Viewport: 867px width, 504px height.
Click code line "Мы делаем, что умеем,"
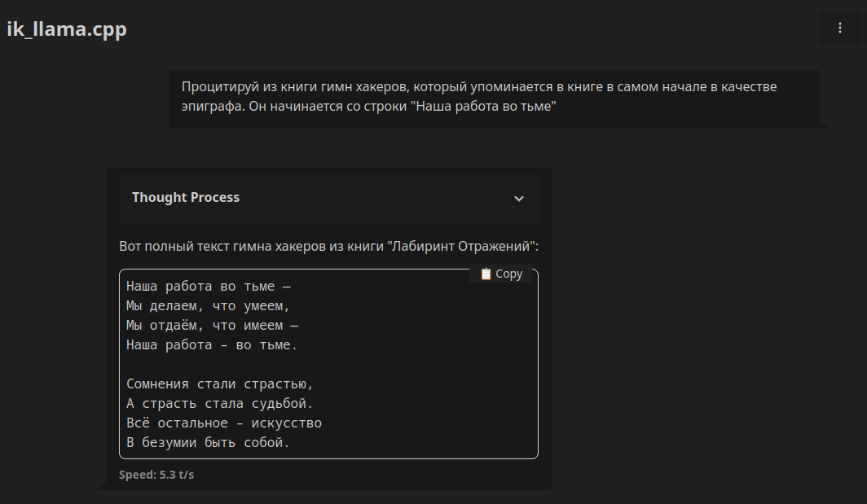[x=209, y=306]
